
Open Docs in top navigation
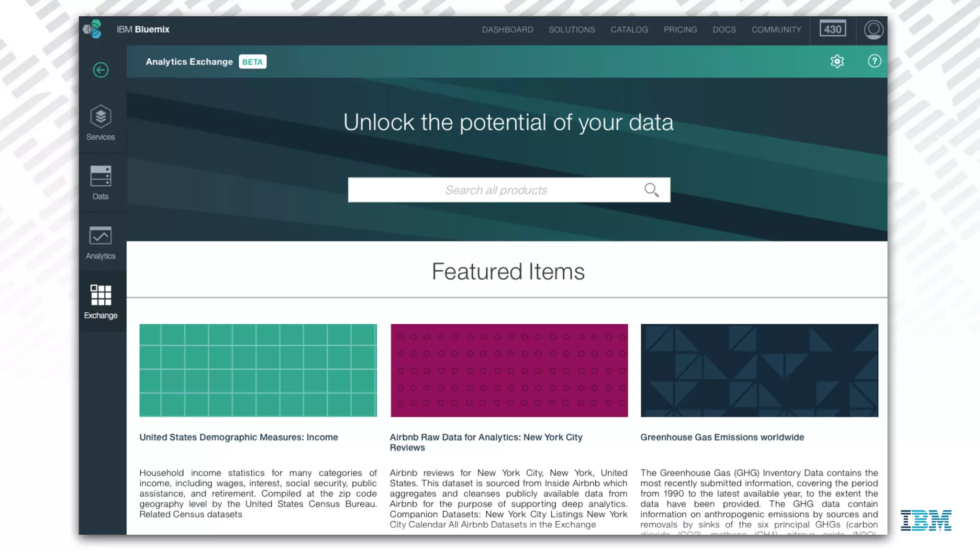(724, 30)
